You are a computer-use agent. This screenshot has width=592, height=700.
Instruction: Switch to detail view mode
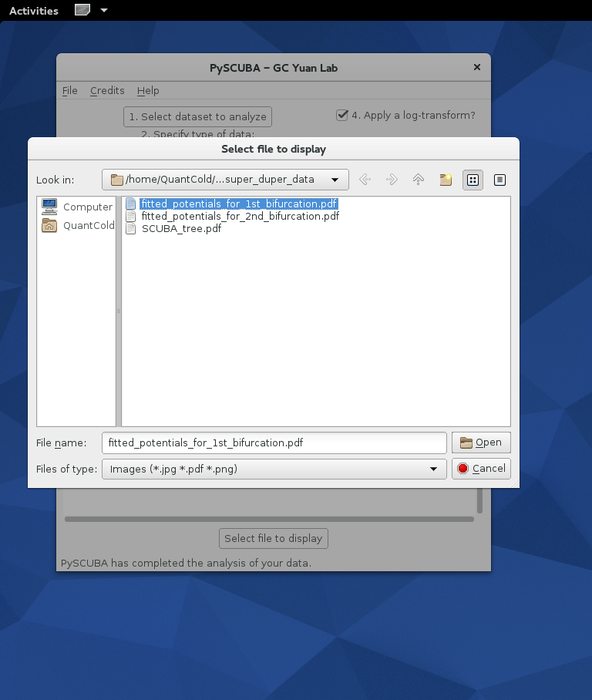499,180
